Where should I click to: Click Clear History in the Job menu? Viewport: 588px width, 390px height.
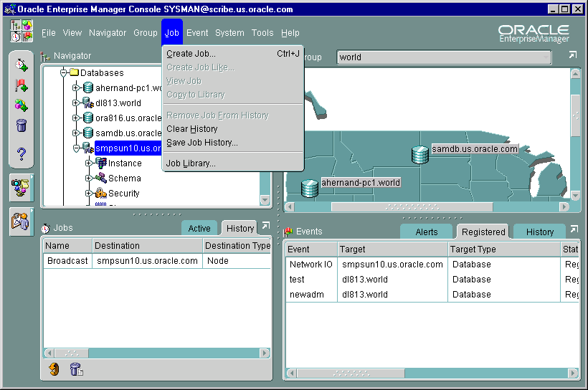coord(191,129)
